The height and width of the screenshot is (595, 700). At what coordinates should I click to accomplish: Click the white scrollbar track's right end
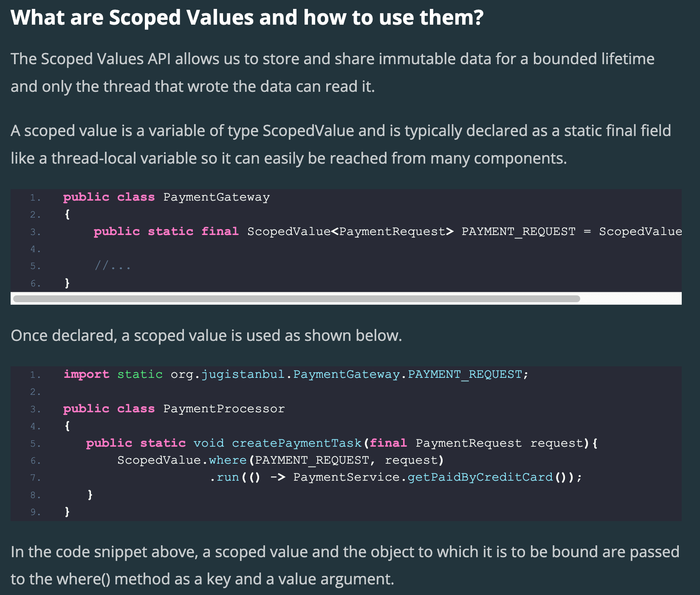(x=631, y=298)
